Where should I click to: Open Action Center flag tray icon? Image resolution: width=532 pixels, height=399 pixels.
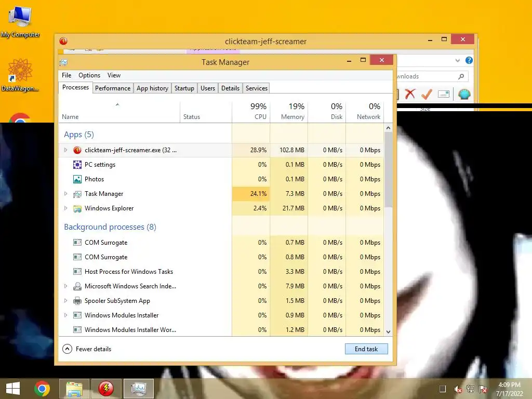pyautogui.click(x=483, y=389)
